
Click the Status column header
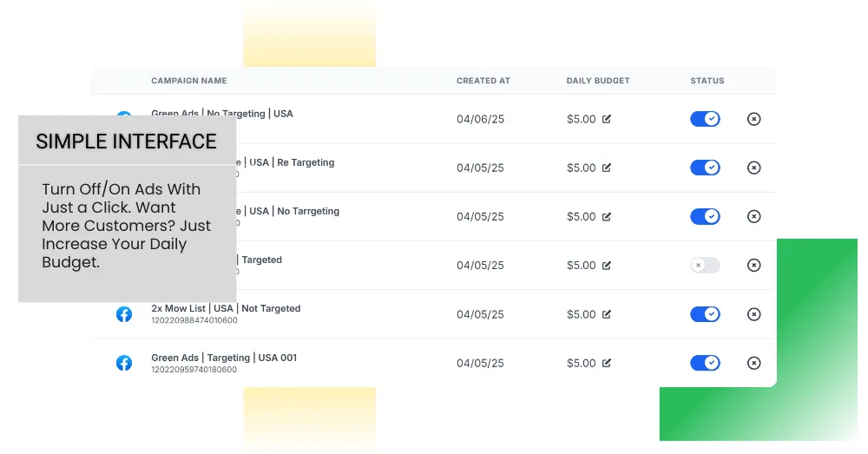(x=707, y=81)
